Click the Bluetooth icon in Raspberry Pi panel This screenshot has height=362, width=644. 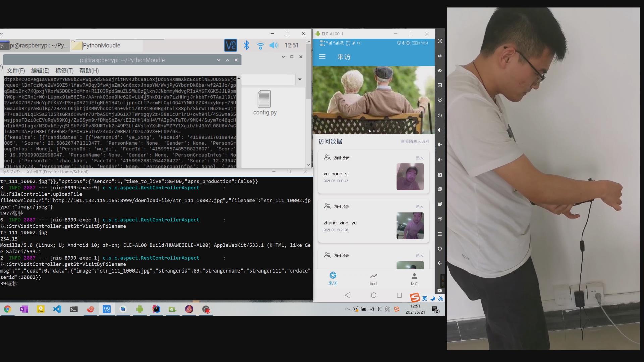pyautogui.click(x=246, y=45)
